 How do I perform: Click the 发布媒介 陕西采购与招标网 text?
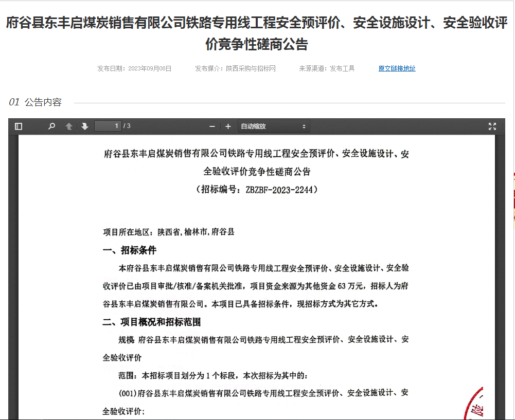[x=235, y=68]
